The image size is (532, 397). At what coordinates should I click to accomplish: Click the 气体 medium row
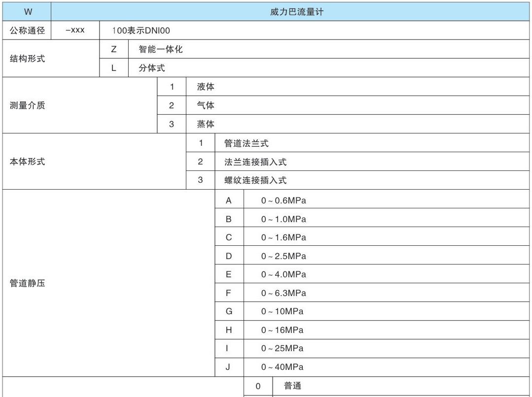click(206, 105)
